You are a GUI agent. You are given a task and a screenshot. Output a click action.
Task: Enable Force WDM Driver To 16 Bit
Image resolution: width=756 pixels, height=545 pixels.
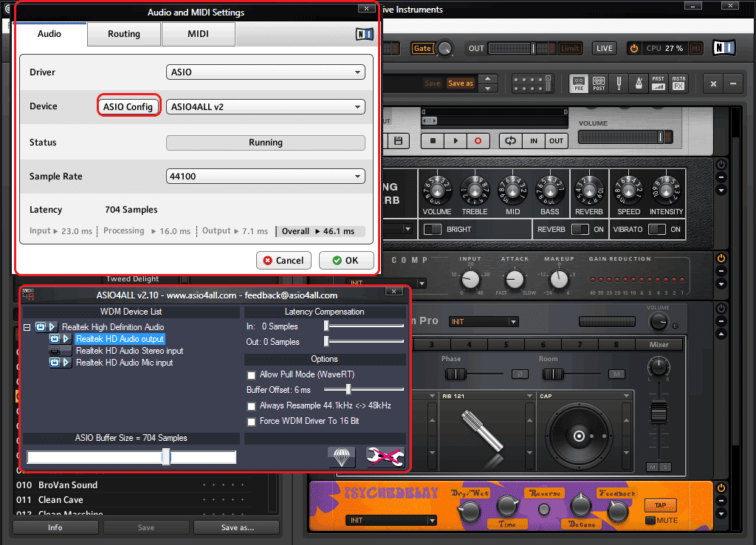(251, 422)
